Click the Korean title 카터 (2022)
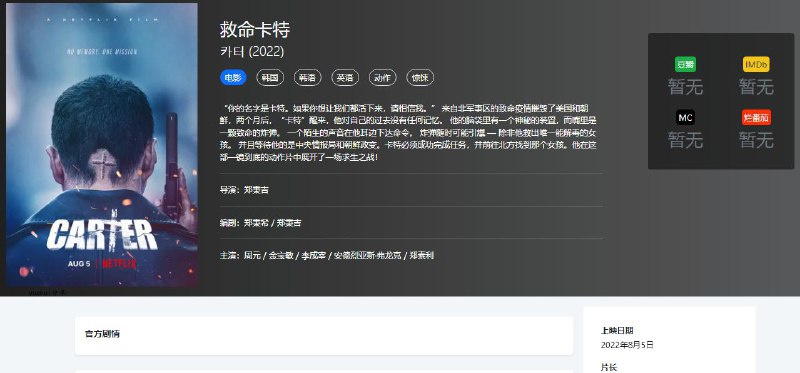Image resolution: width=800 pixels, height=373 pixels. coord(252,52)
